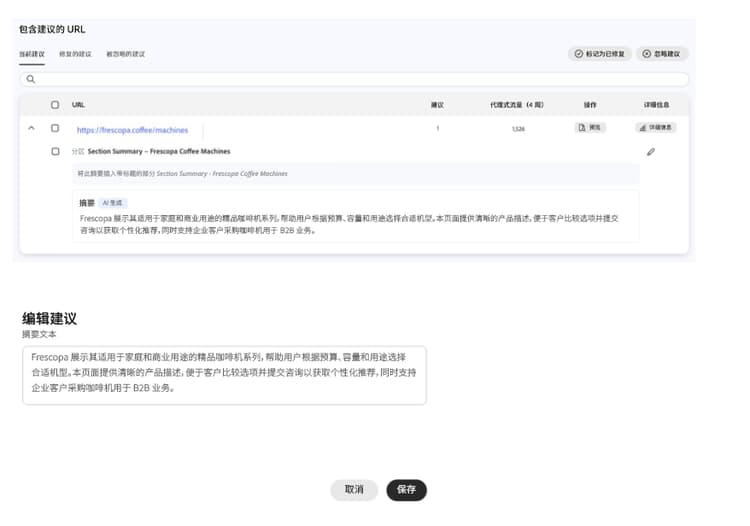Click the preview button in the machines URL row

[x=590, y=128]
